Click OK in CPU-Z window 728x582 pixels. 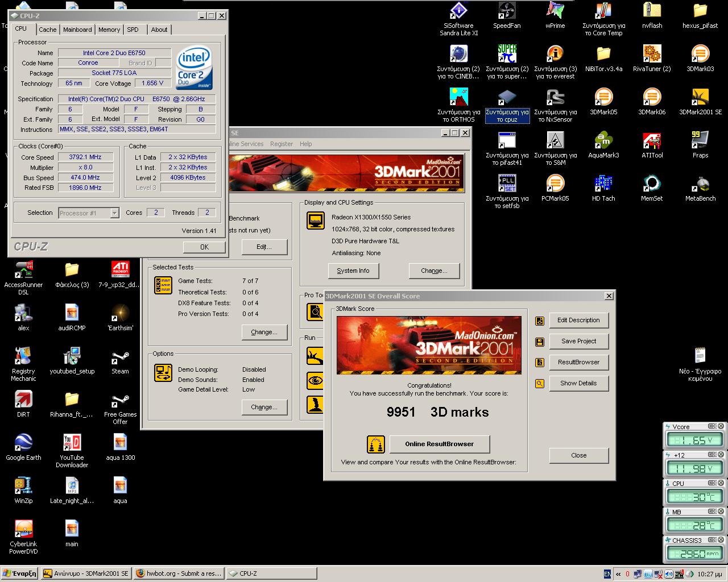point(205,247)
